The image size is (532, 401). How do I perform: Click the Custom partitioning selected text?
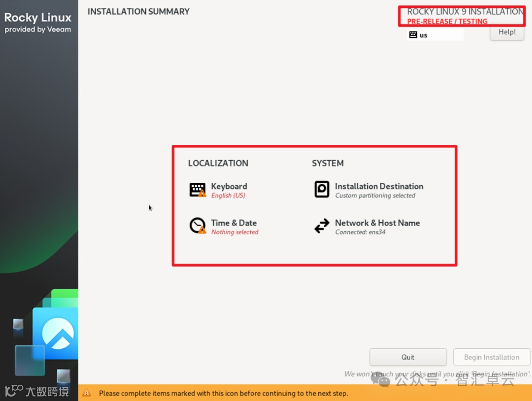(x=375, y=196)
